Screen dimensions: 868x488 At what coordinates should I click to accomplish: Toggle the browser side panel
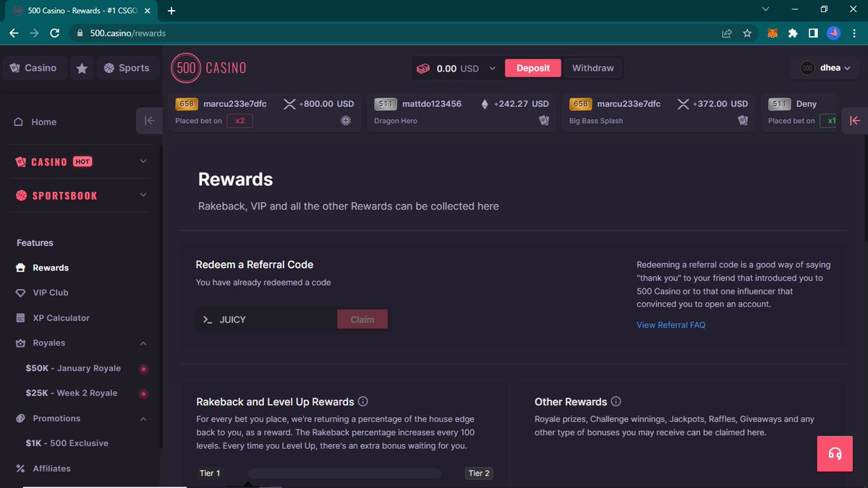pos(813,33)
